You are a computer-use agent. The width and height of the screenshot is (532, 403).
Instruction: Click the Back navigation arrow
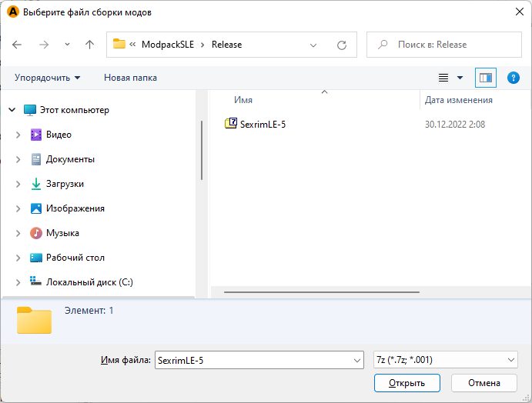tap(18, 45)
